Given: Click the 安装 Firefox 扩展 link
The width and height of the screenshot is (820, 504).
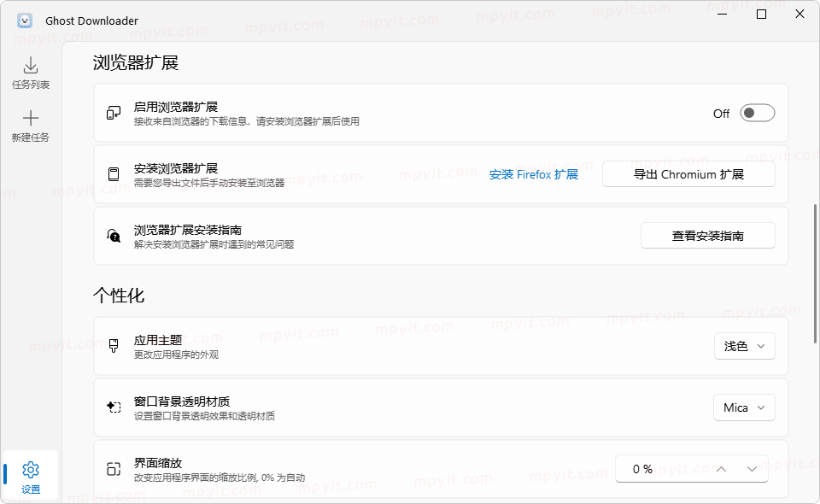Looking at the screenshot, I should [534, 174].
